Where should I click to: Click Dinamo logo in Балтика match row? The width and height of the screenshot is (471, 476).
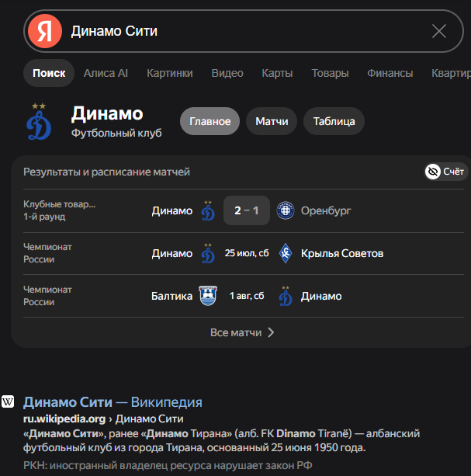click(286, 296)
